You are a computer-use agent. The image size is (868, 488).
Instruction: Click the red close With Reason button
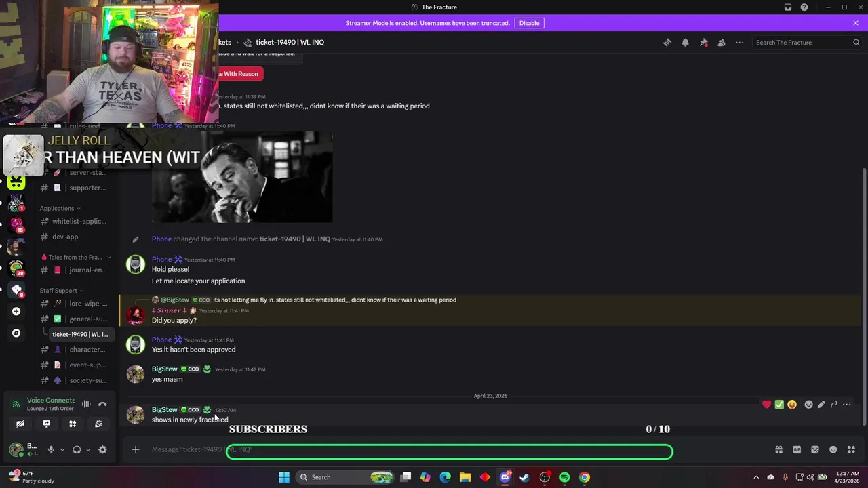[x=240, y=74]
